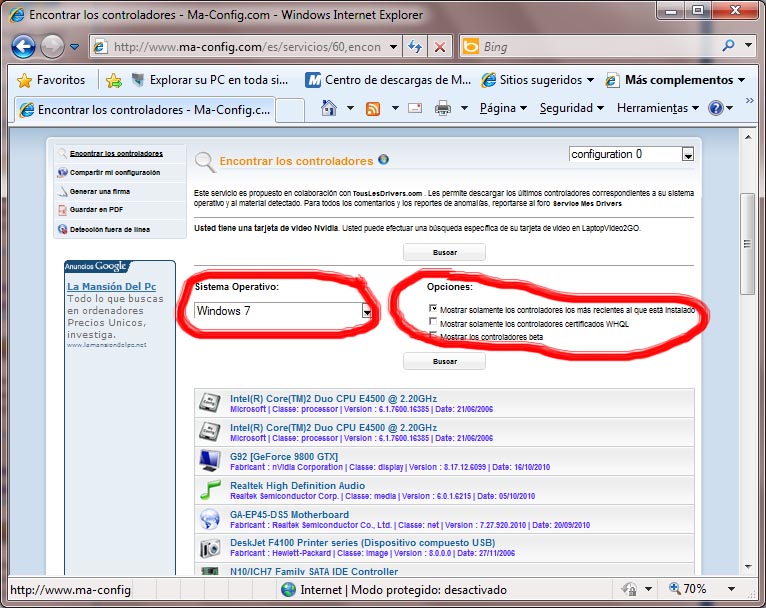
Task: Click 'Guardar en PDF' sidebar link
Action: click(96, 210)
